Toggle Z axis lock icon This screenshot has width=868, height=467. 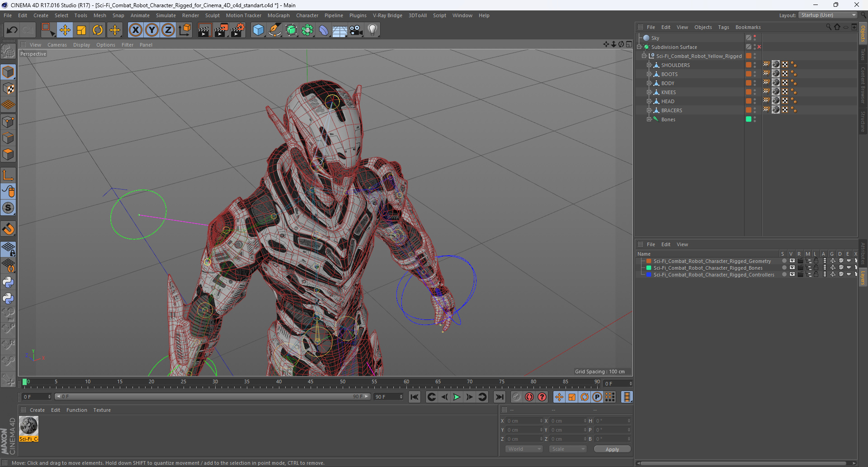click(168, 30)
